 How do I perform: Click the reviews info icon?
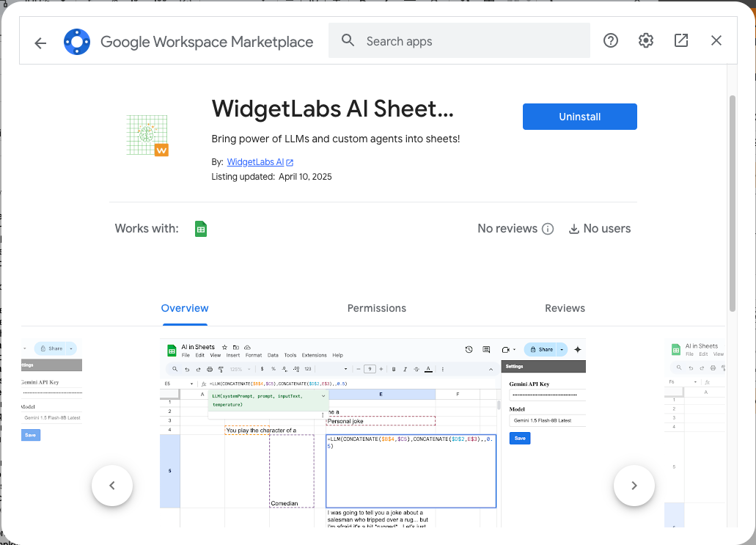coord(548,229)
